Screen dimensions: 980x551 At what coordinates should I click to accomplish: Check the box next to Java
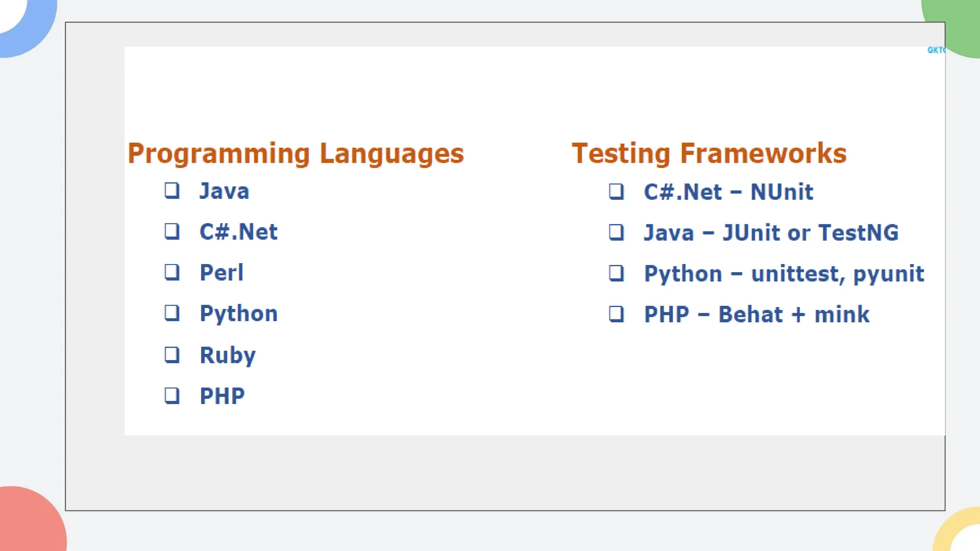(x=172, y=190)
